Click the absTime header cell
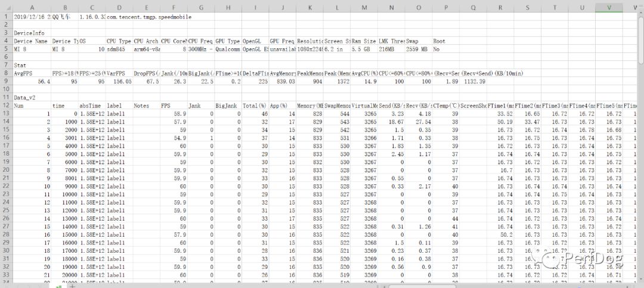The image size is (644, 288). click(x=92, y=105)
